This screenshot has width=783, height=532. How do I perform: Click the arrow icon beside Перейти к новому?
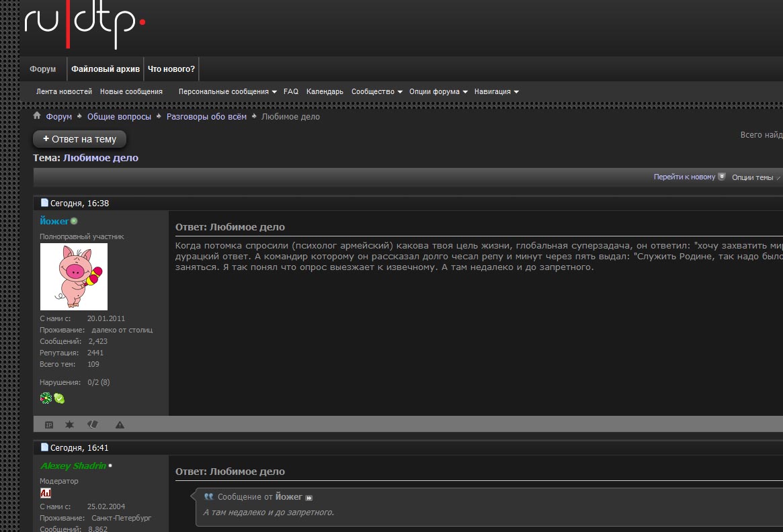click(x=722, y=177)
